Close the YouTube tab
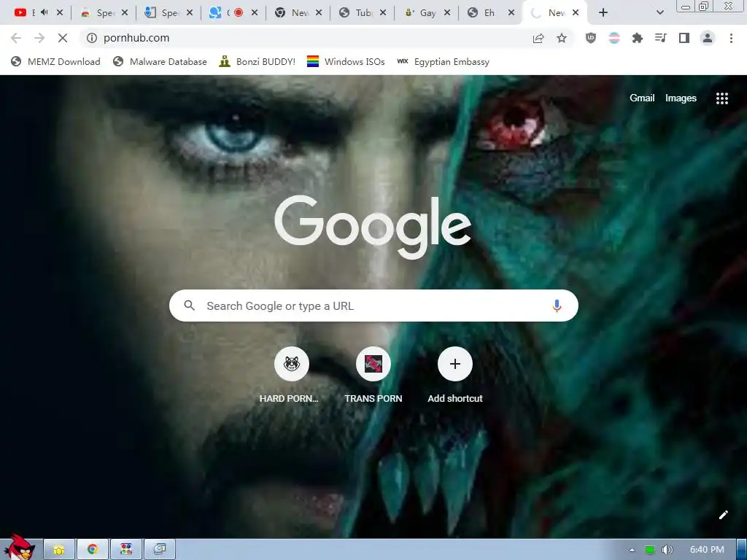747x560 pixels. [60, 13]
